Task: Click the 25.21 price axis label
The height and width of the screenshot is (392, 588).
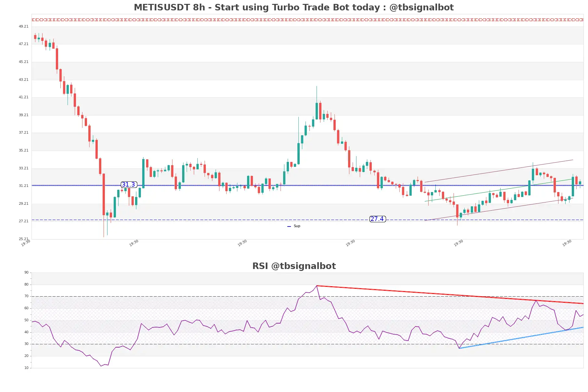Action: 24,239
